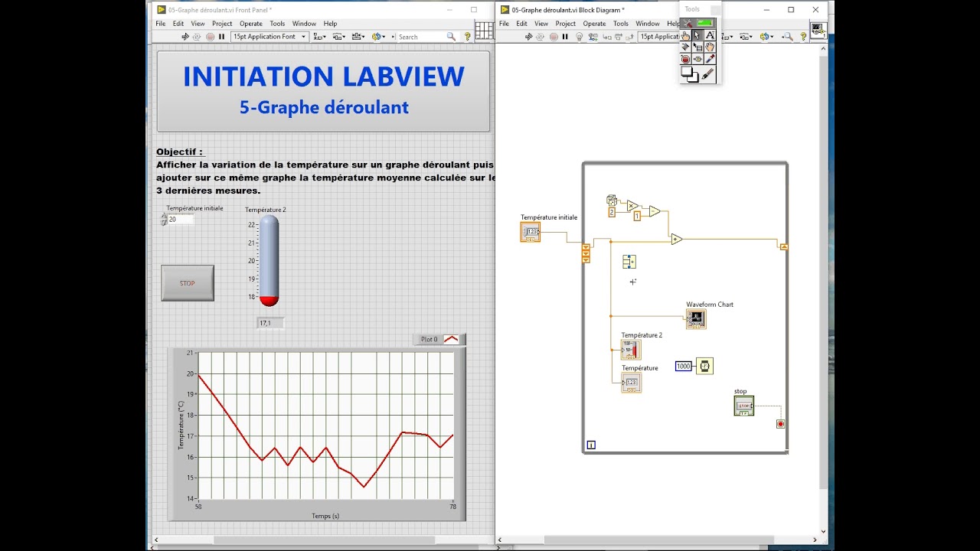Screen dimensions: 980x551
Task: Open Distribute Objects dropdown in Front Panel
Action: tap(338, 37)
